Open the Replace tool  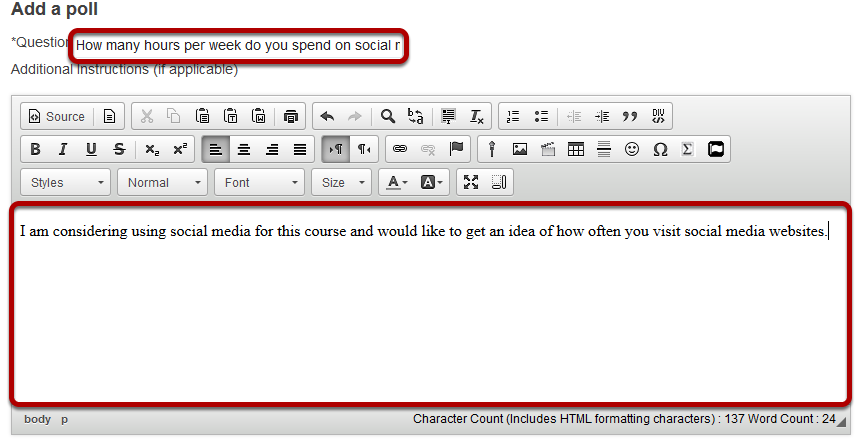click(416, 116)
